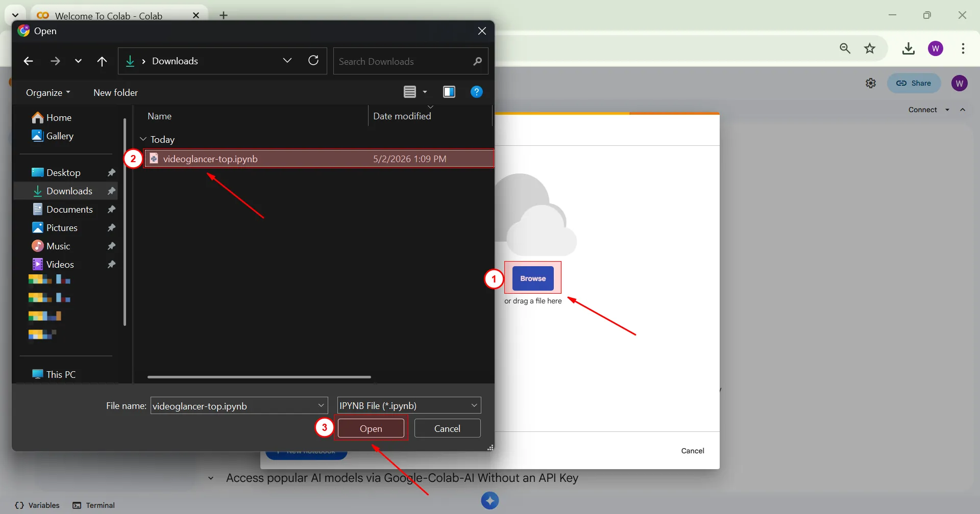Open Variables panel in Colab footer
Screen dimensions: 980x514
[37, 505]
